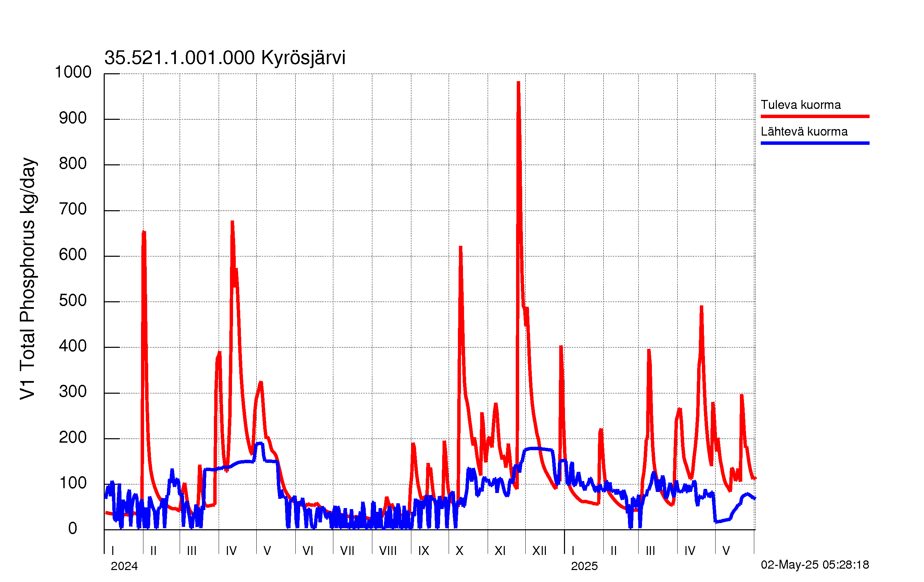Viewport: 924px width, 582px height.
Task: Click the month label XII
Action: coord(539,551)
